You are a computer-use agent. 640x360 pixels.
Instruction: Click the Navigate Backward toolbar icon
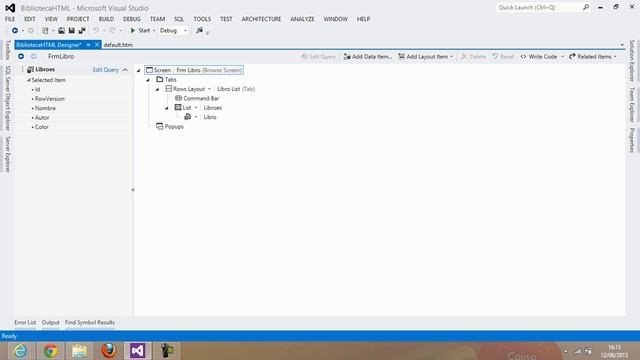pos(15,31)
